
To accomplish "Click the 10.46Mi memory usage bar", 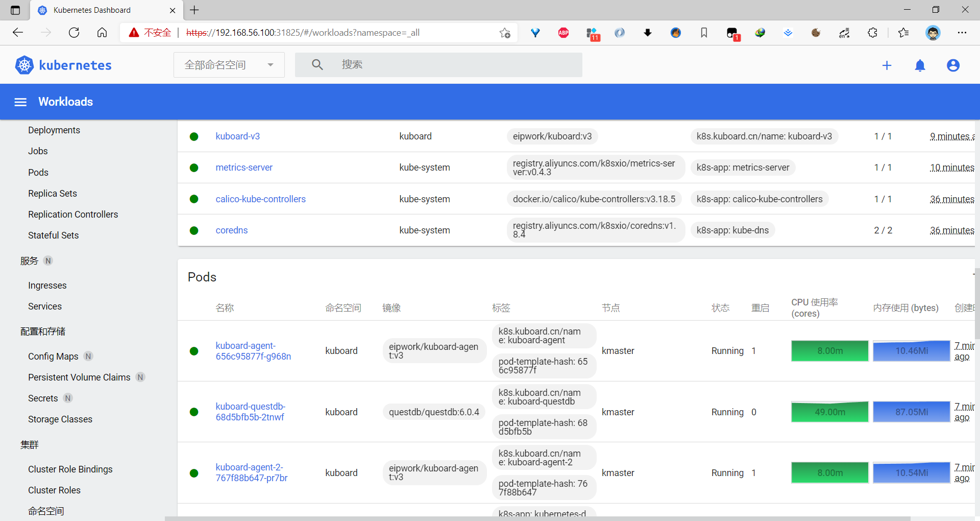I will coord(912,351).
